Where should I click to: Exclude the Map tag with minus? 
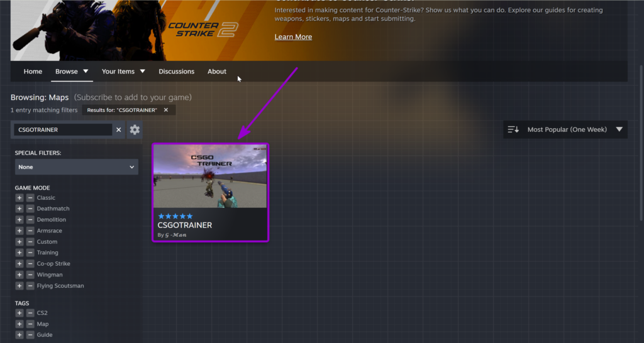click(30, 324)
